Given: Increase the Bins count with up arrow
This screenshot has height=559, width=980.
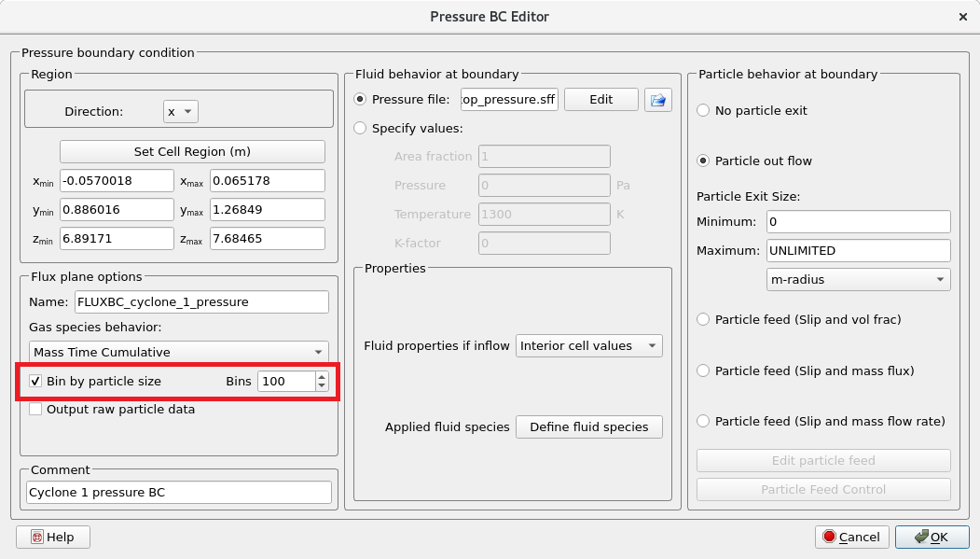Looking at the screenshot, I should coord(323,376).
